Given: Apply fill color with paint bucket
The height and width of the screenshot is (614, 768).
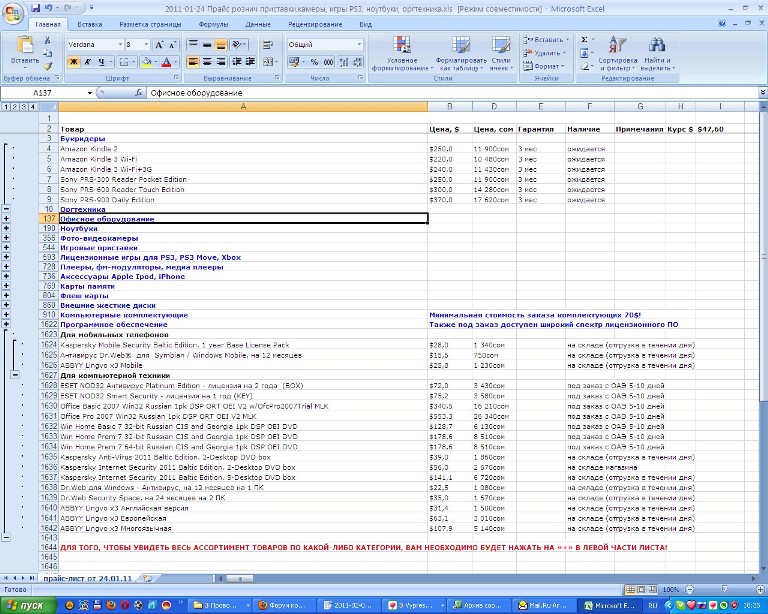Looking at the screenshot, I should click(146, 62).
